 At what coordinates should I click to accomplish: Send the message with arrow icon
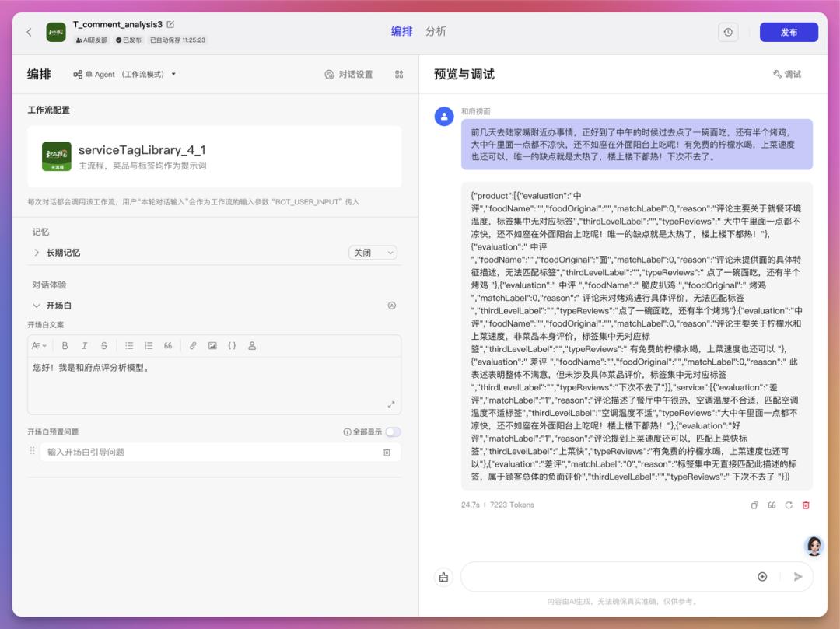798,577
